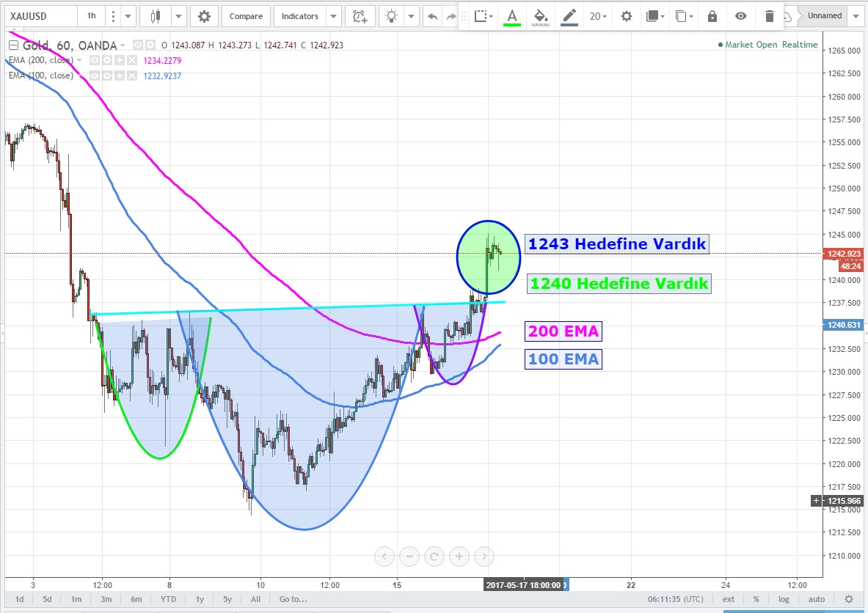Viewport: 868px width, 613px height.
Task: Open the font size 20 dropdown
Action: 598,16
